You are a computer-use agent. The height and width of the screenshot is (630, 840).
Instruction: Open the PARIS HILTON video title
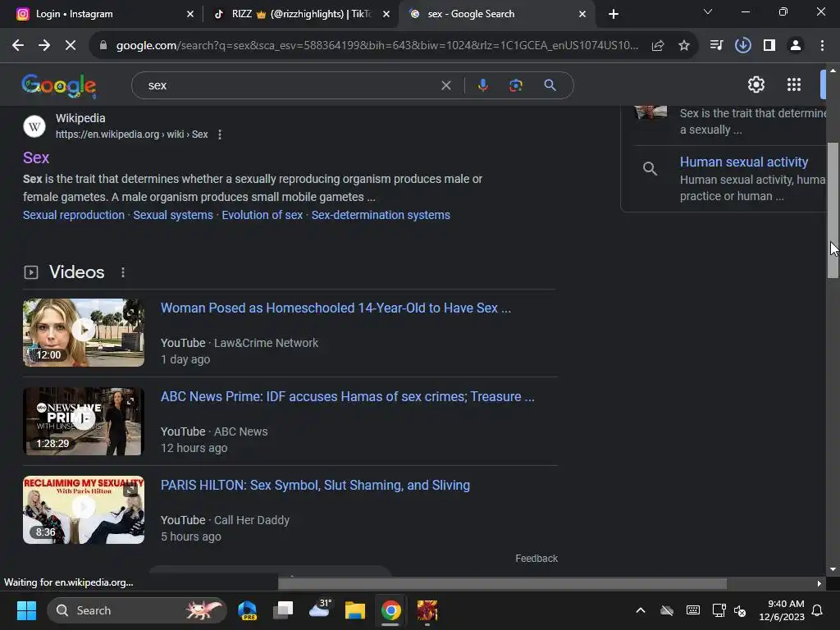(x=315, y=486)
